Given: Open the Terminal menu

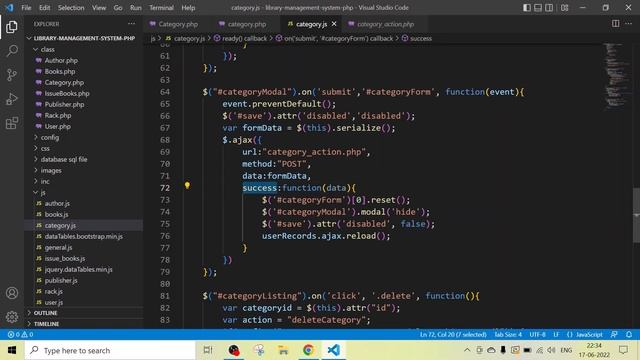Looking at the screenshot, I should click(161, 7).
